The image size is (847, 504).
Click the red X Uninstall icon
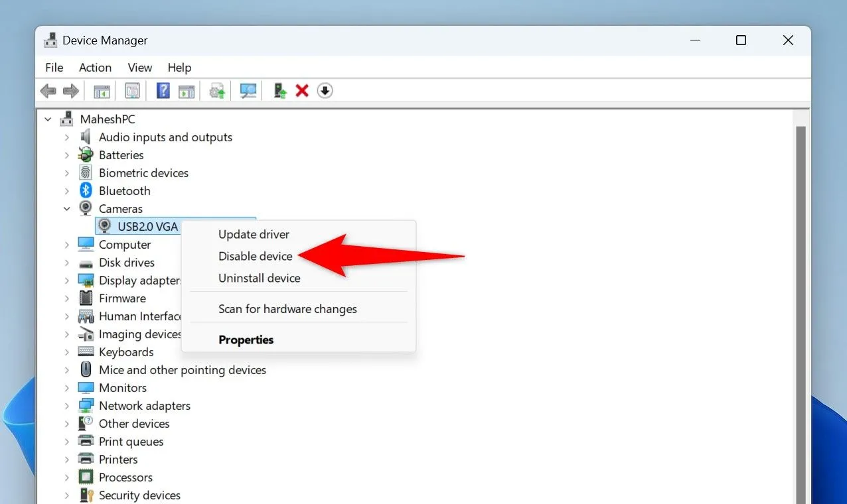(x=301, y=90)
